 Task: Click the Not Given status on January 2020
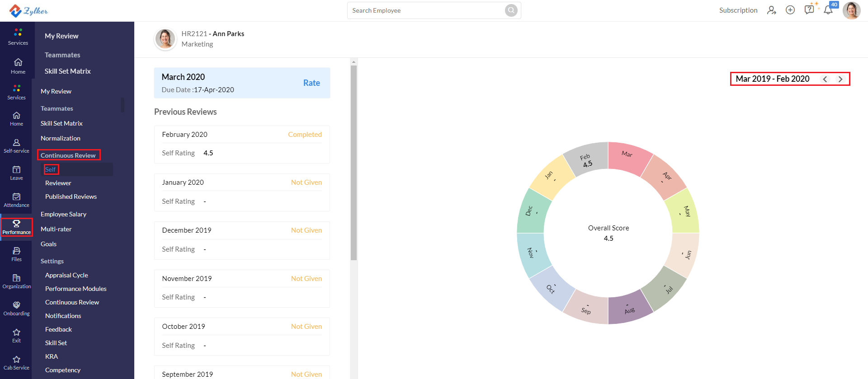tap(307, 182)
